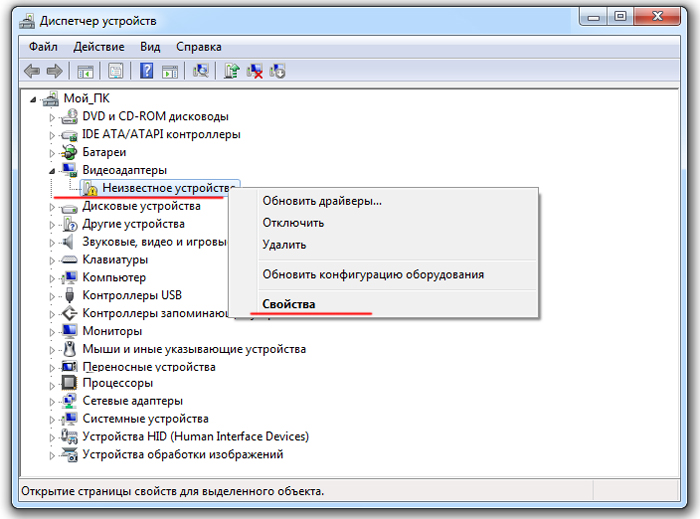700x519 pixels.
Task: Click the yellow warning unknown device icon
Action: pos(89,188)
